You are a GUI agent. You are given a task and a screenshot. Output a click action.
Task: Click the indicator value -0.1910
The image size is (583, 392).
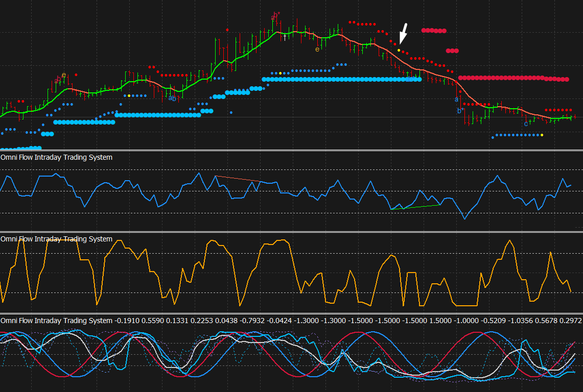(127, 321)
